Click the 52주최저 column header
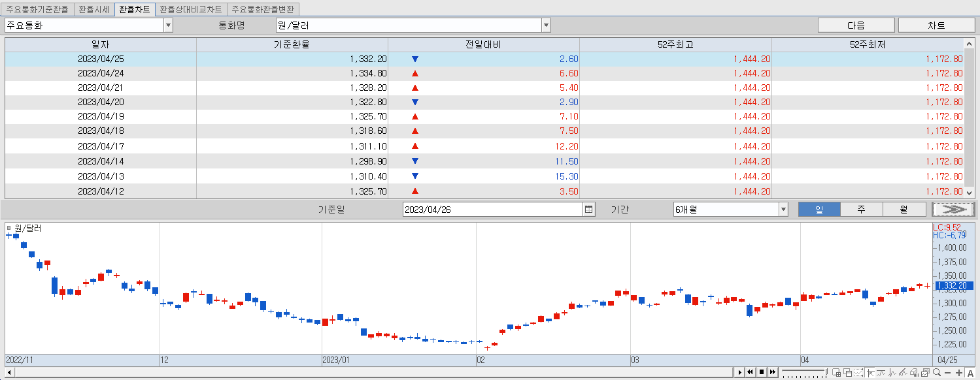 (x=868, y=44)
